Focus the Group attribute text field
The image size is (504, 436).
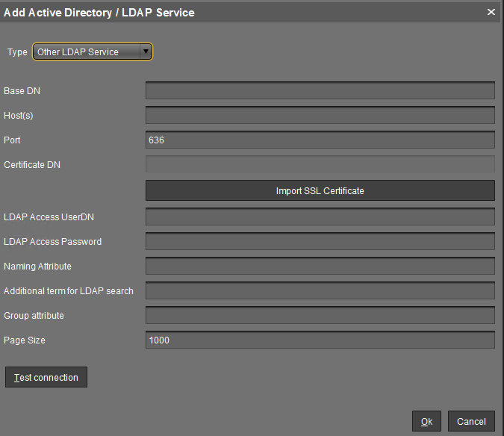point(320,316)
